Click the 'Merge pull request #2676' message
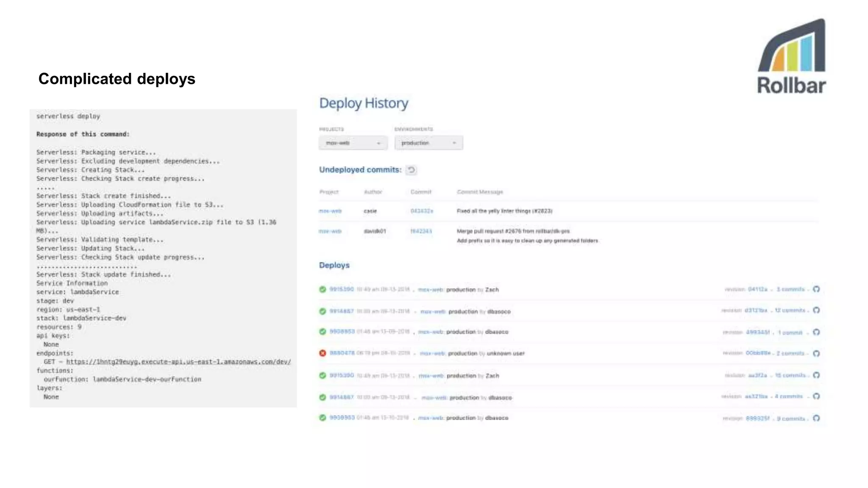The width and height of the screenshot is (868, 488). click(513, 231)
